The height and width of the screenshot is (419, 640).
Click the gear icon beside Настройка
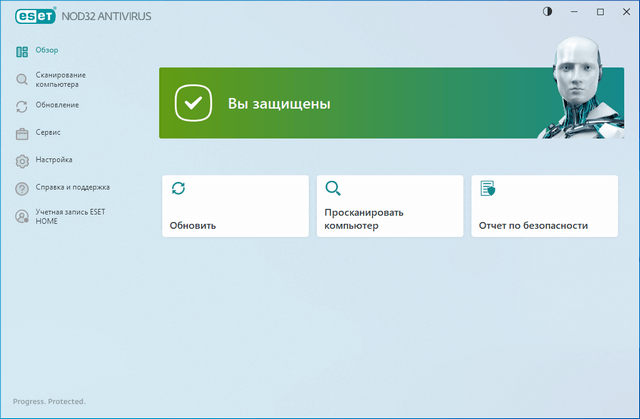(x=22, y=161)
